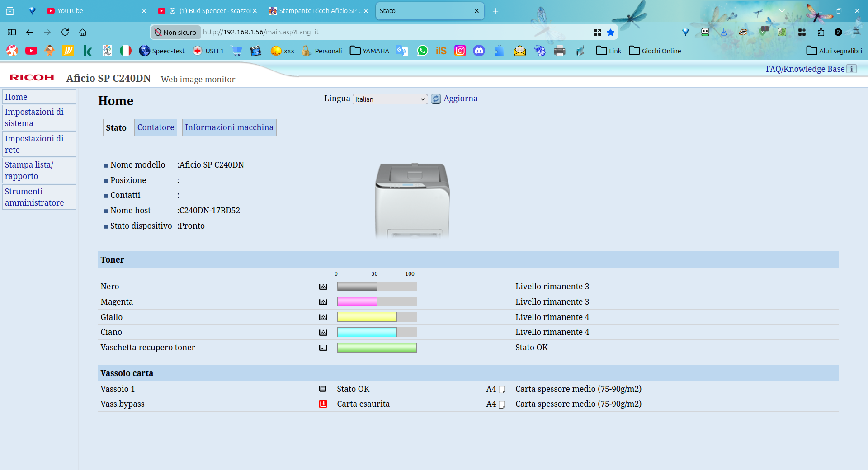Switch to the Contatore tab
The height and width of the screenshot is (470, 868).
point(156,127)
